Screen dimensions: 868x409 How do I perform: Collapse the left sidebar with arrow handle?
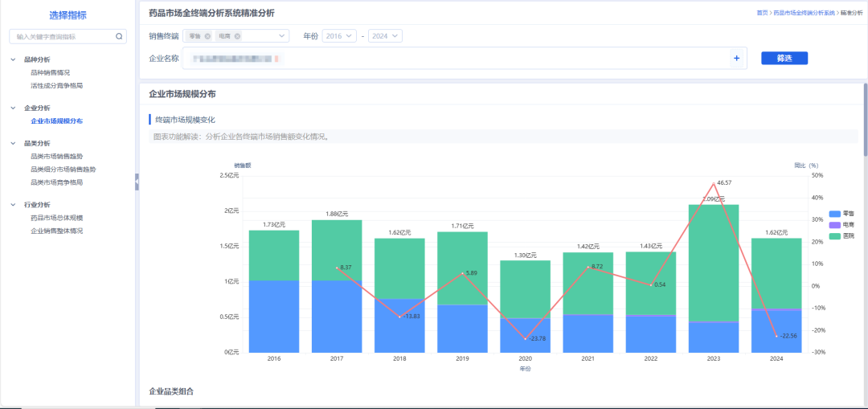pos(137,182)
